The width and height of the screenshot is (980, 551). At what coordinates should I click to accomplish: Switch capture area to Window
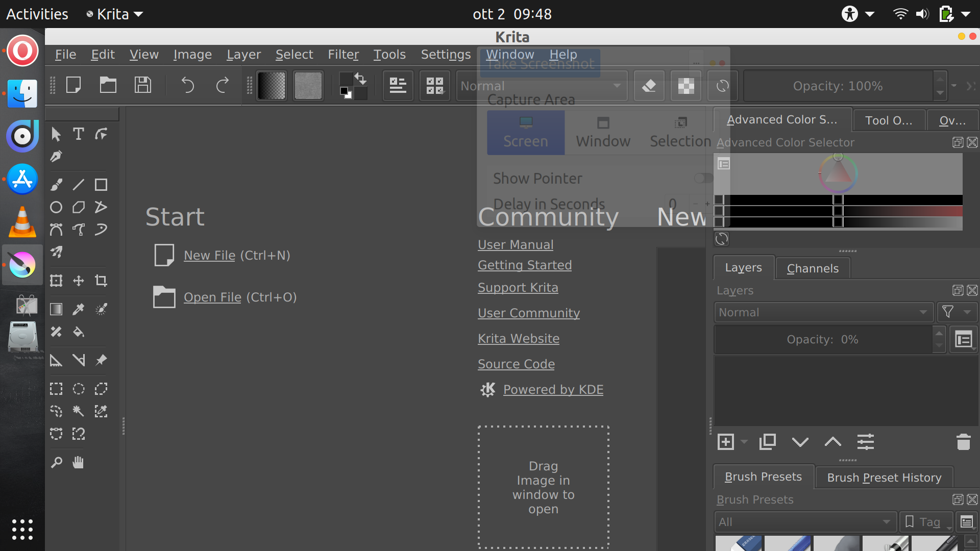point(603,133)
